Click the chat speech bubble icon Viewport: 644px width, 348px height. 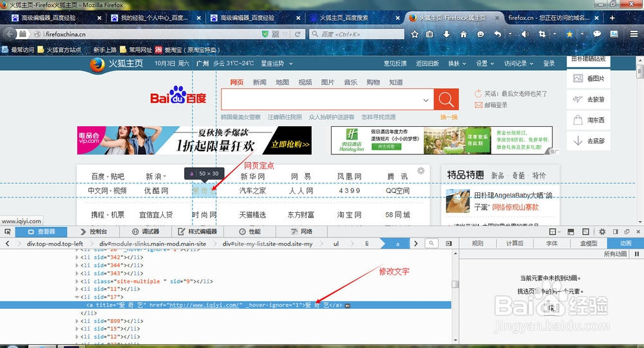click(597, 34)
